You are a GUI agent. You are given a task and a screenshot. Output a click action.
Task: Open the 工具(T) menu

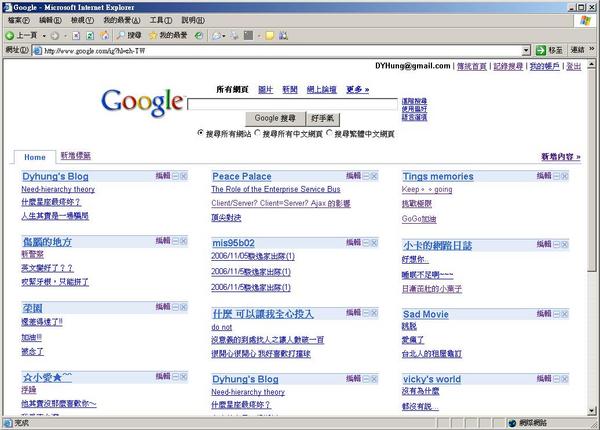coord(161,20)
